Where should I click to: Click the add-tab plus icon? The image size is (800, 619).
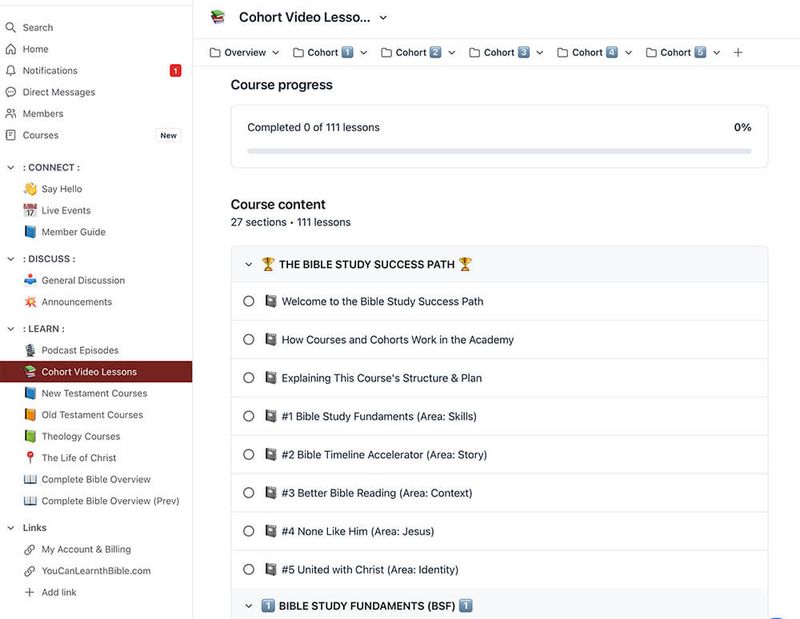click(738, 53)
